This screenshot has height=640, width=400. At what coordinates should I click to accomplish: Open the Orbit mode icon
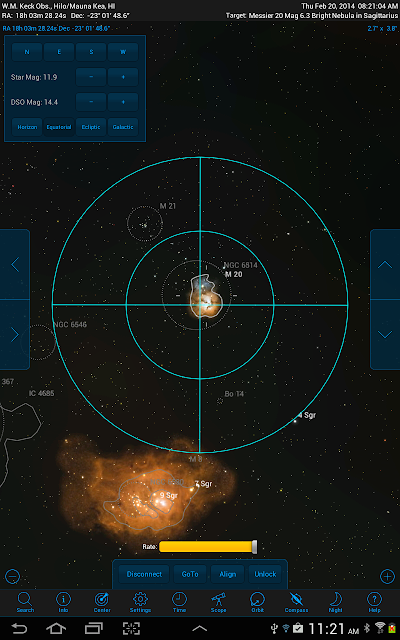click(257, 602)
